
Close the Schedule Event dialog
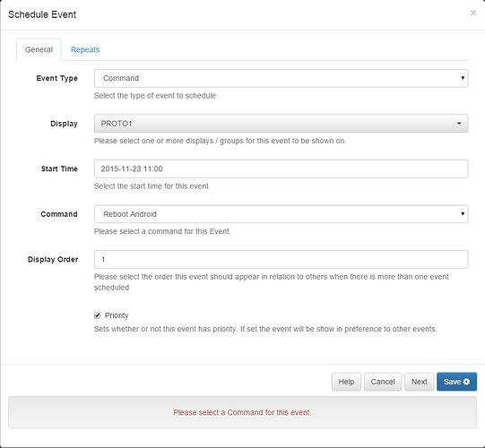click(x=473, y=13)
